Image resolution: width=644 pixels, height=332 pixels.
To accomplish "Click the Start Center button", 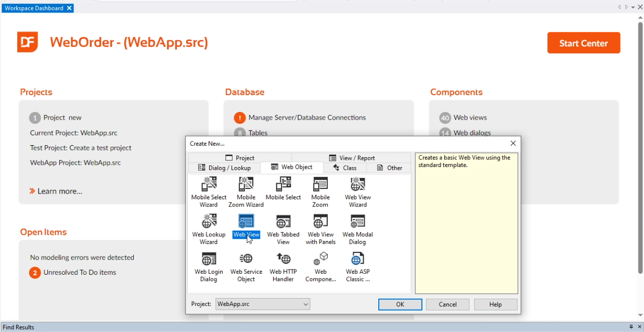I will click(584, 43).
